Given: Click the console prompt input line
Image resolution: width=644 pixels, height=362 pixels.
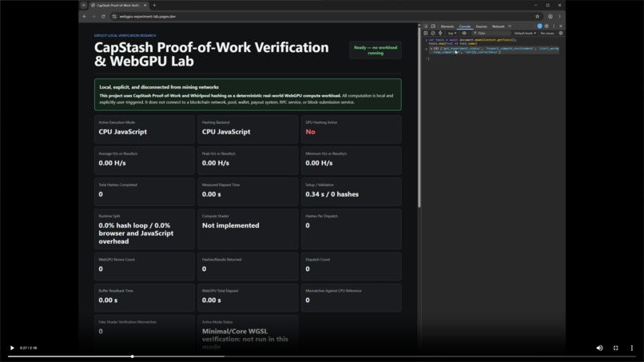Looking at the screenshot, I should coord(493,59).
